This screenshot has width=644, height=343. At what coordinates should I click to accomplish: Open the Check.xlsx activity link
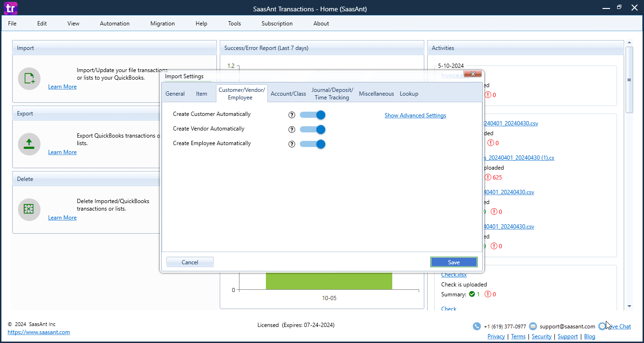(454, 275)
